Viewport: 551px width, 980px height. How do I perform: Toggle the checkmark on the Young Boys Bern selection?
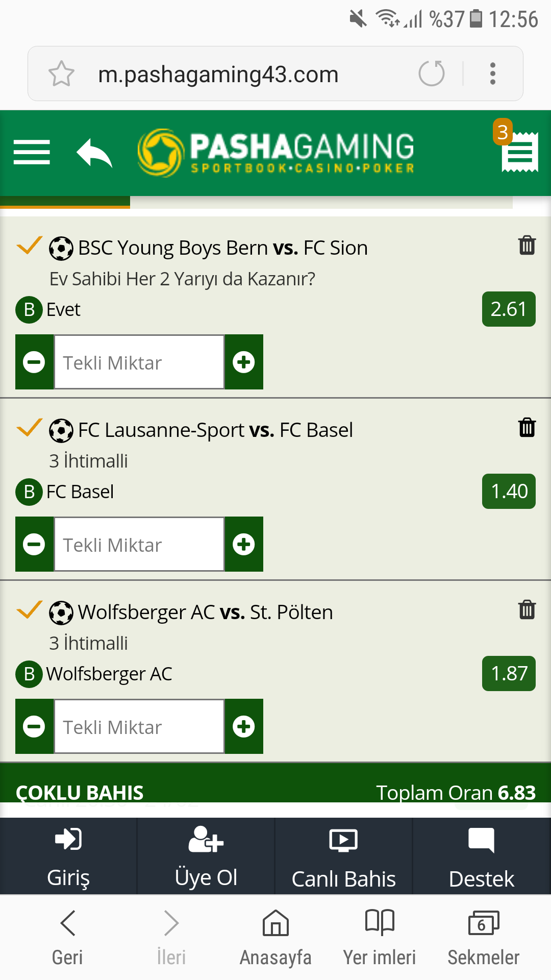coord(29,246)
